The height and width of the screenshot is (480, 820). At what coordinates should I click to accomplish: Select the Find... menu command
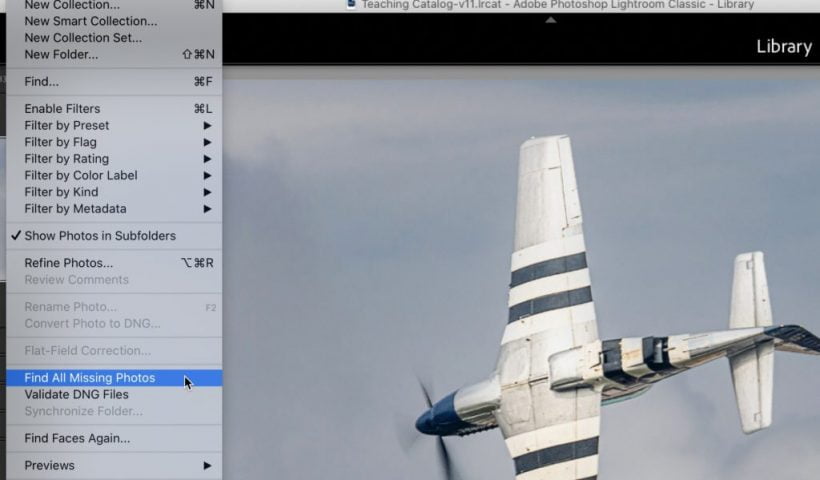[x=41, y=81]
